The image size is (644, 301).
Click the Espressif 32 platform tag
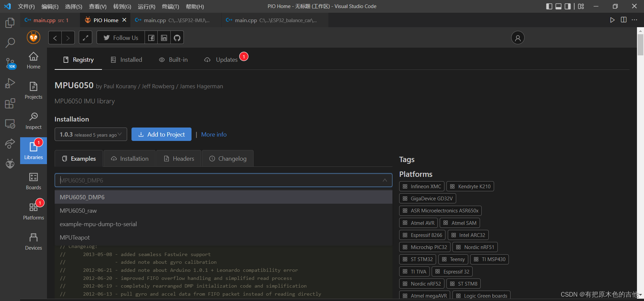452,271
